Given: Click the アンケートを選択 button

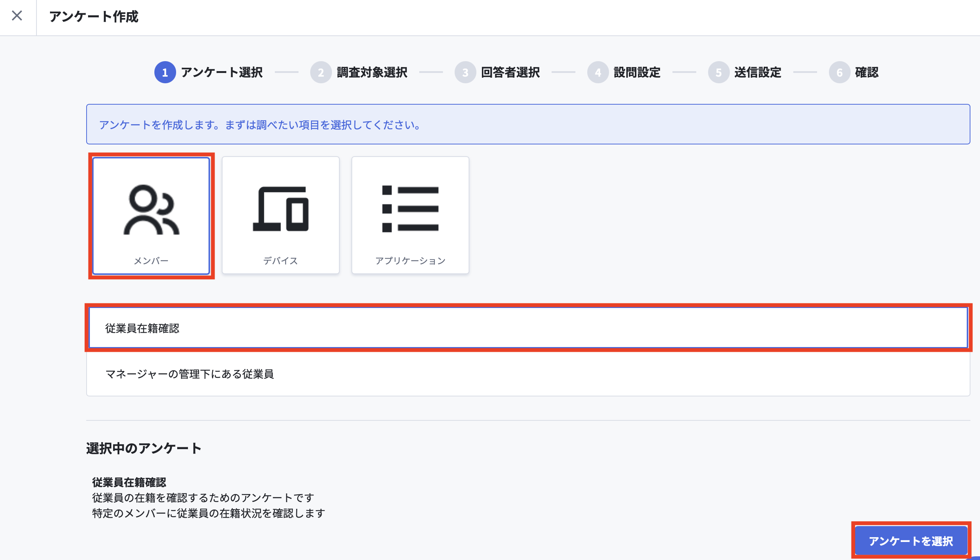Looking at the screenshot, I should 911,541.
